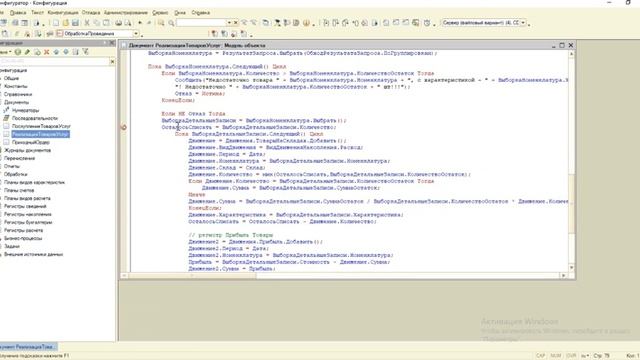Open the search field dropdown arrow
Screen dimensions: 640x360
point(229,23)
